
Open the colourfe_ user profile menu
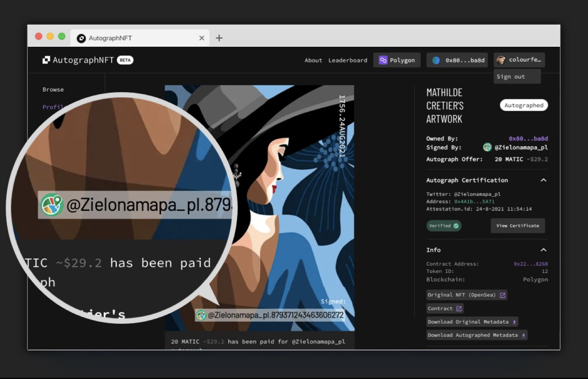519,60
